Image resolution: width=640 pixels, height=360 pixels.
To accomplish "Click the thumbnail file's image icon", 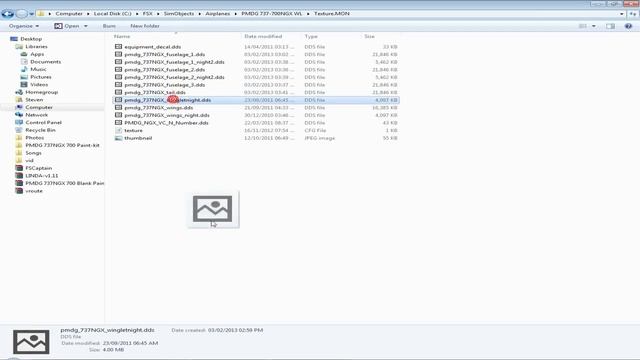I will pyautogui.click(x=118, y=138).
